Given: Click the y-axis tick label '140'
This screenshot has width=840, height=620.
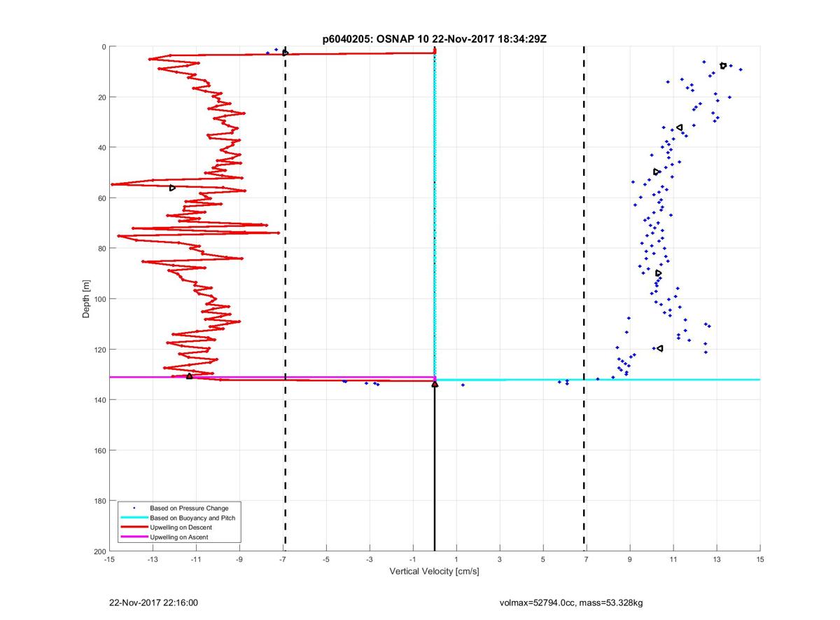Looking at the screenshot, I should tap(99, 400).
